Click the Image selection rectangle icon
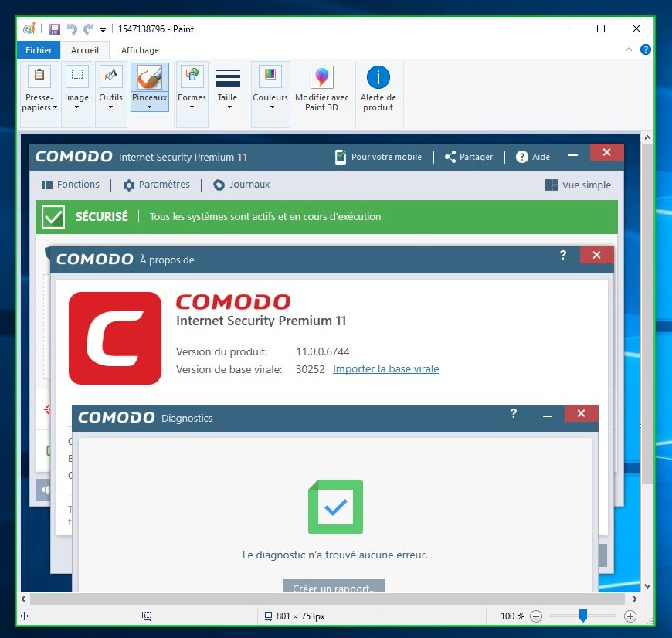 tap(76, 76)
